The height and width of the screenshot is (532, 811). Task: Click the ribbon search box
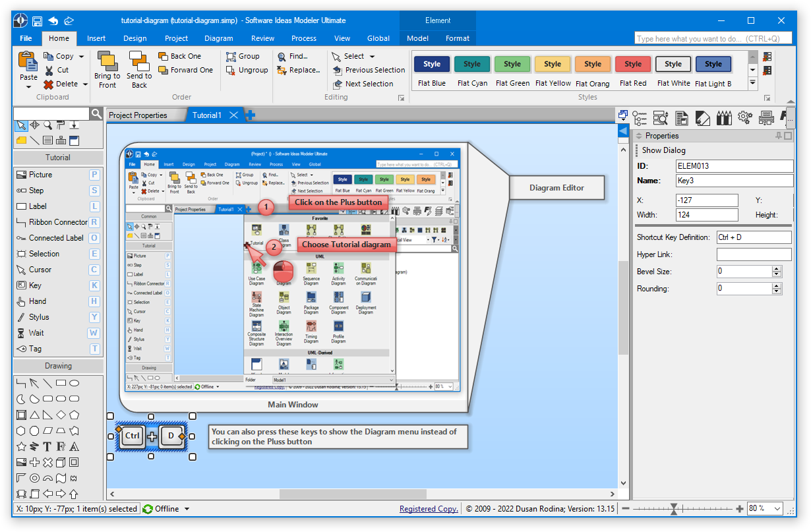713,38
